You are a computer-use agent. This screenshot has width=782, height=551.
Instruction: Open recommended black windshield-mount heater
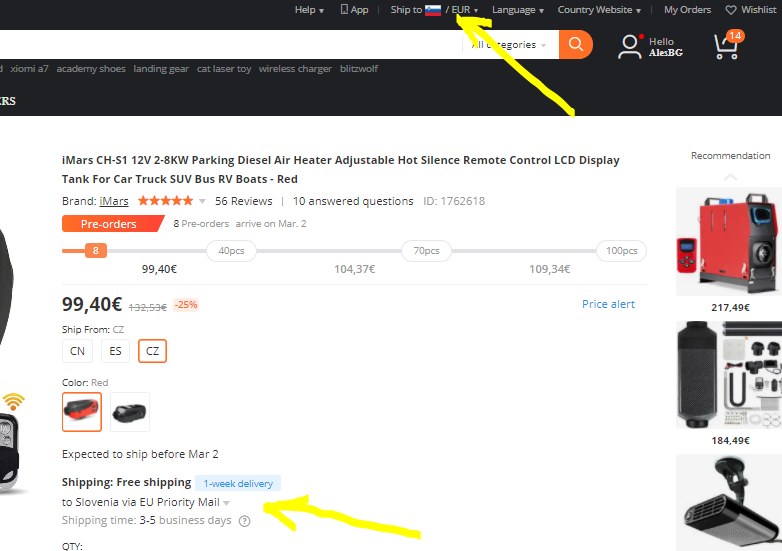pos(729,502)
